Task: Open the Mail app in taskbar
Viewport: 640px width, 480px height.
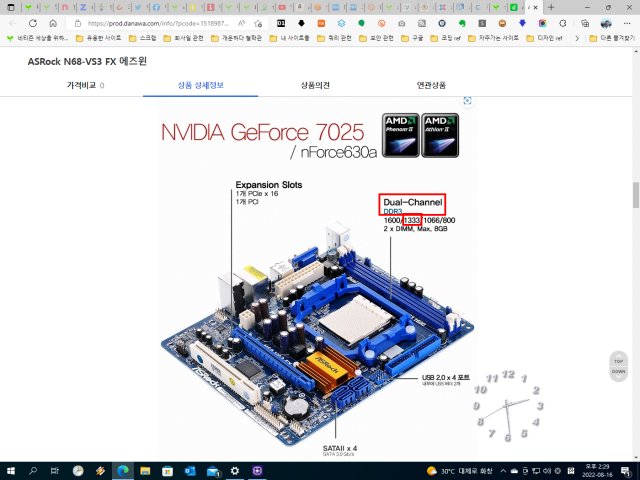Action: click(213, 471)
